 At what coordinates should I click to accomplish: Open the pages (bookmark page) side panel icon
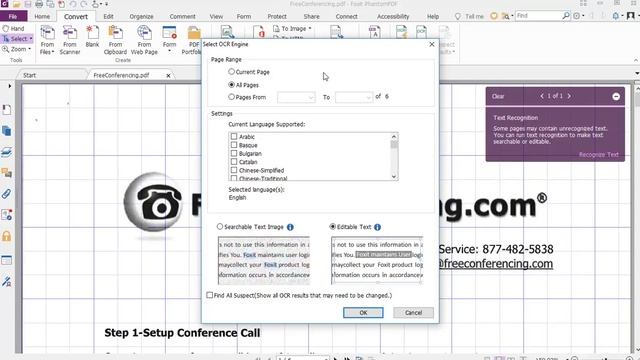[7, 109]
